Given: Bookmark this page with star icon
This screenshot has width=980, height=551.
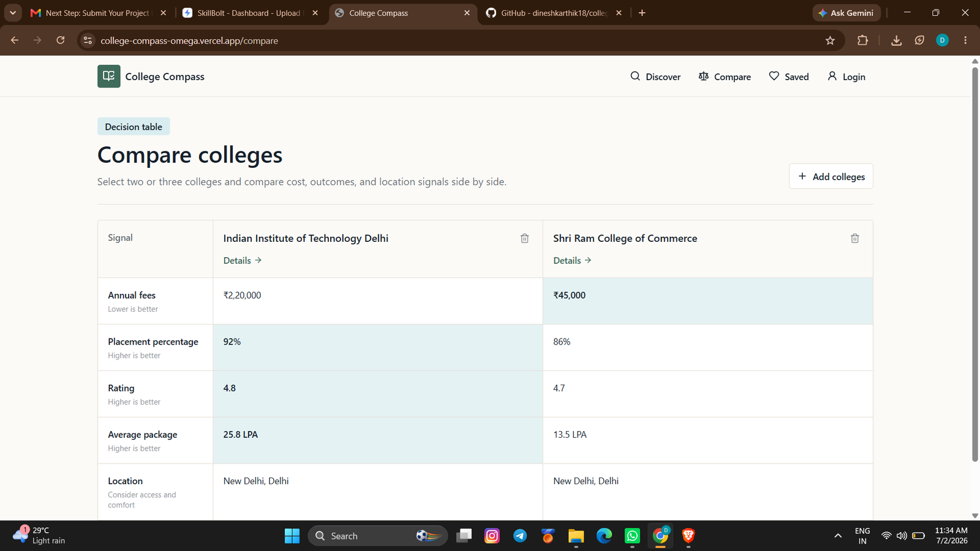Looking at the screenshot, I should (x=830, y=40).
